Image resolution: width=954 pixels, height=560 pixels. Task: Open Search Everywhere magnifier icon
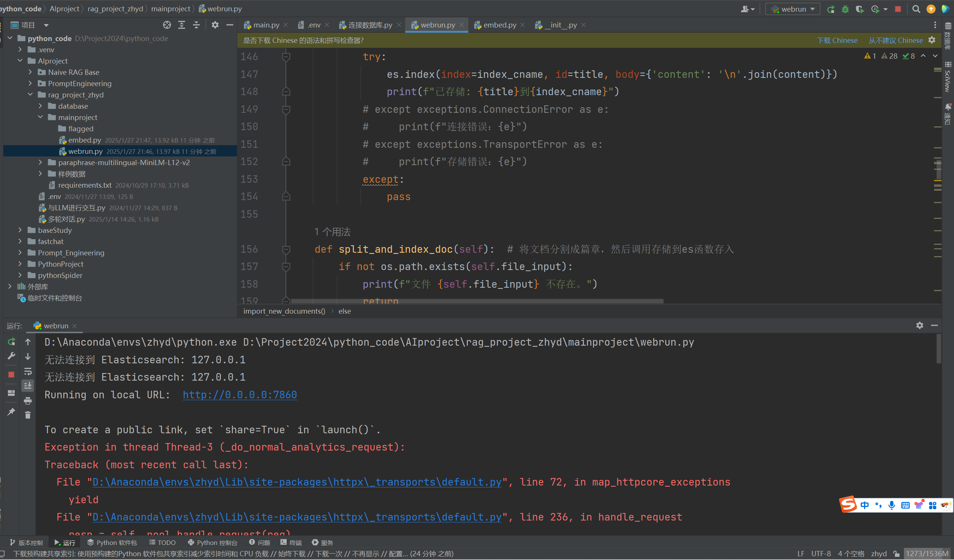916,9
